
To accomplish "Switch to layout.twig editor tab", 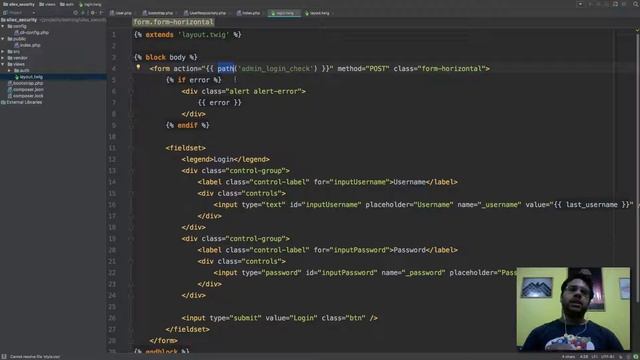I will [x=318, y=13].
